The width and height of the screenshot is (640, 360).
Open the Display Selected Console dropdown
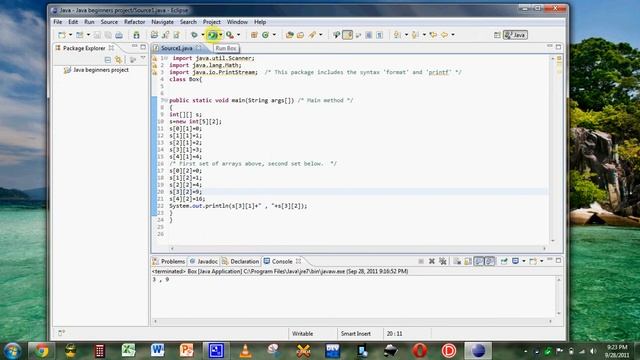524,261
